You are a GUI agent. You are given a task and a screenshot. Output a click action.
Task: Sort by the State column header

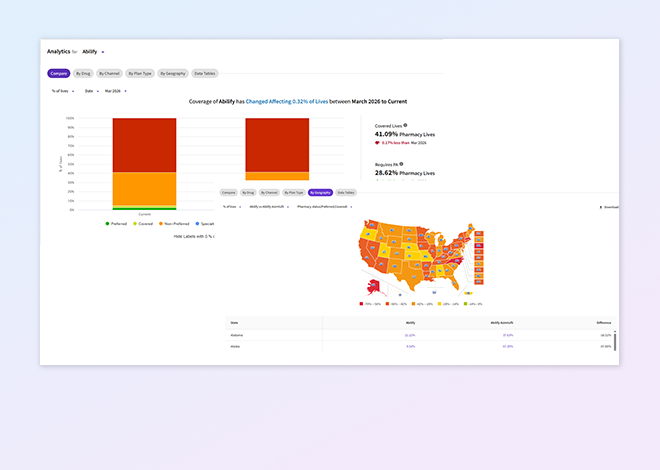pyautogui.click(x=234, y=323)
